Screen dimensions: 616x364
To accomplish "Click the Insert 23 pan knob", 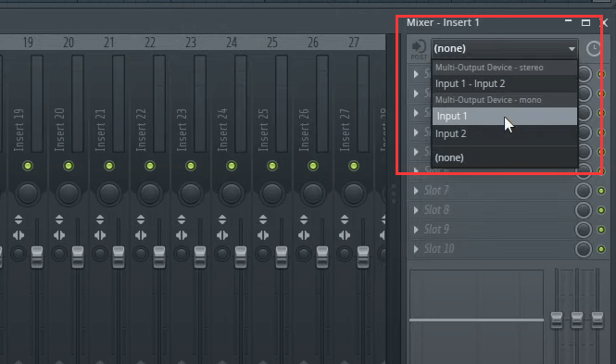I will [191, 194].
